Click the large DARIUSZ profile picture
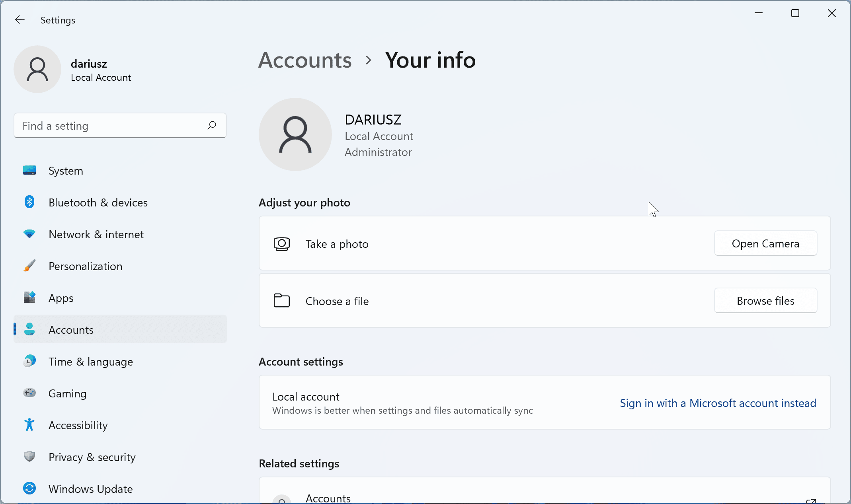 click(x=295, y=134)
